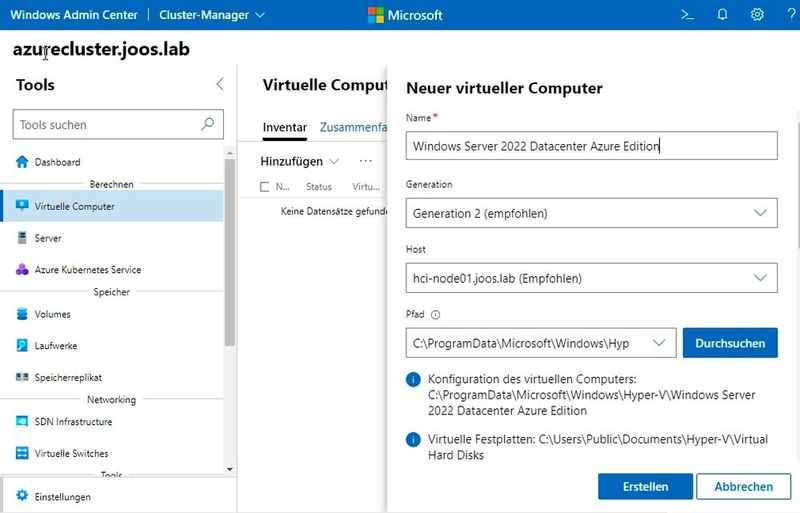Click the Status column header
The image size is (800, 513).
(319, 187)
